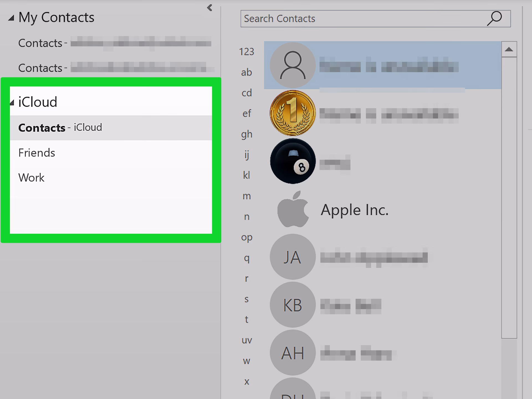Viewport: 532px width, 399px height.
Task: Select the KB initials contact avatar
Action: point(293,305)
